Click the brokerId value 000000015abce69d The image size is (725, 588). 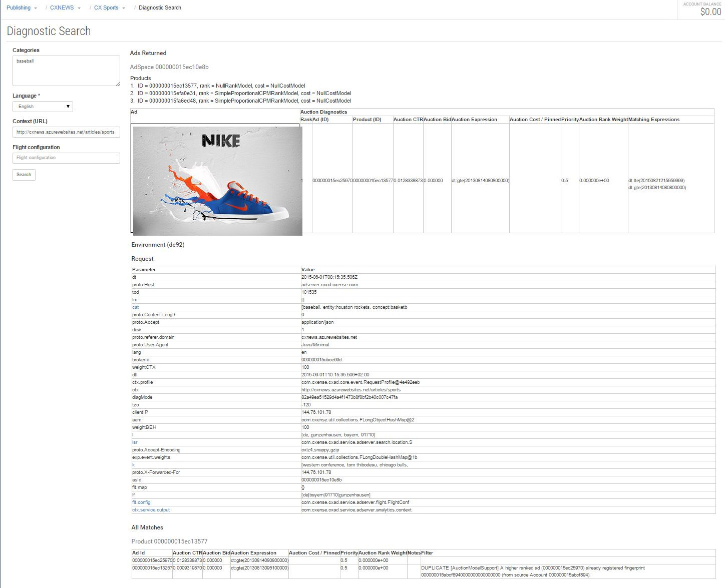[x=321, y=360]
